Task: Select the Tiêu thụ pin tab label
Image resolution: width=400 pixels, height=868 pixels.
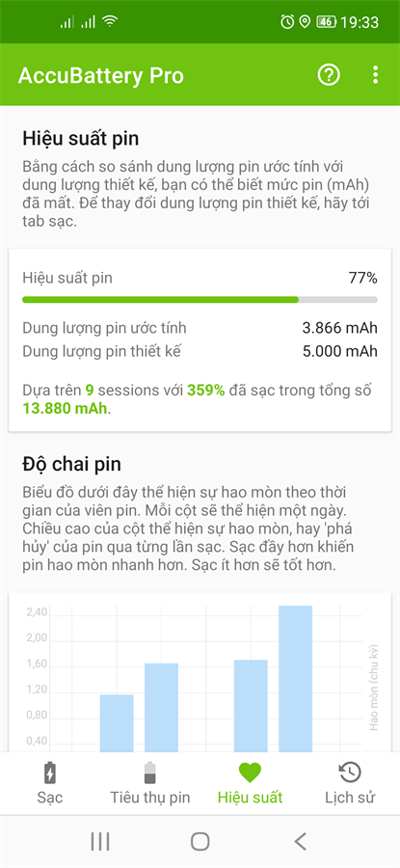Action: pos(150,798)
